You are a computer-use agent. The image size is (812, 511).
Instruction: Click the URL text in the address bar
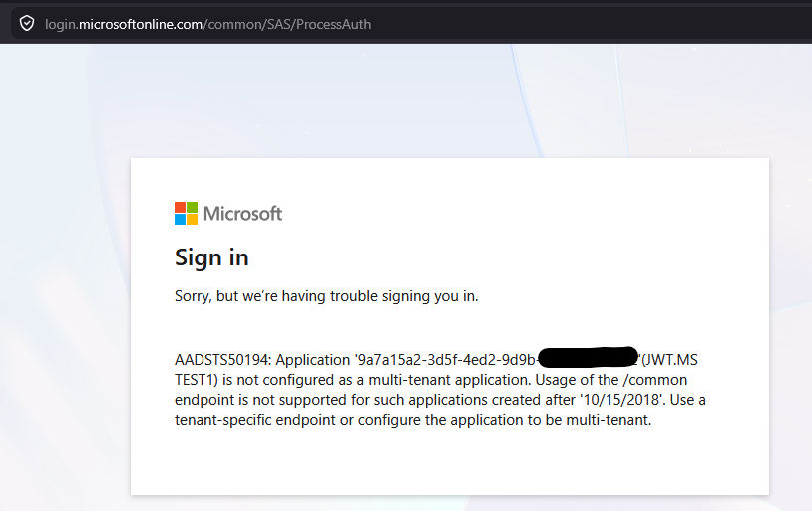click(208, 24)
